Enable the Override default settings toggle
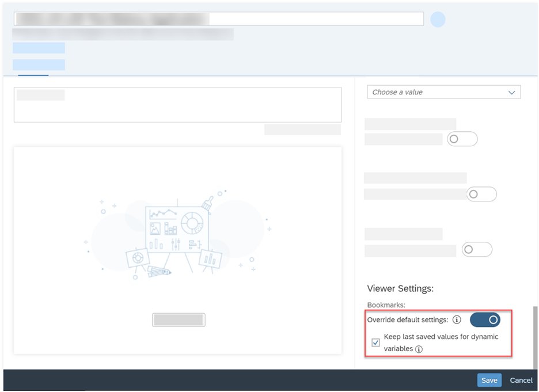The image size is (539, 392). pos(485,319)
